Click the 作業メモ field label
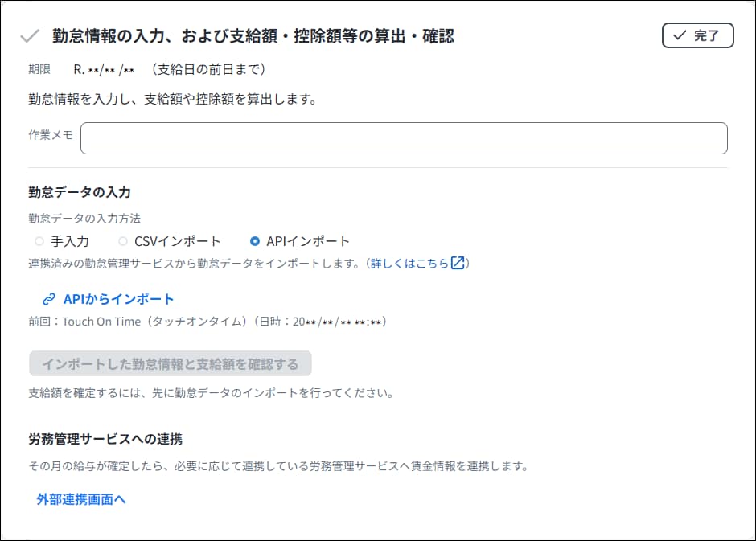The width and height of the screenshot is (756, 541). coord(51,135)
